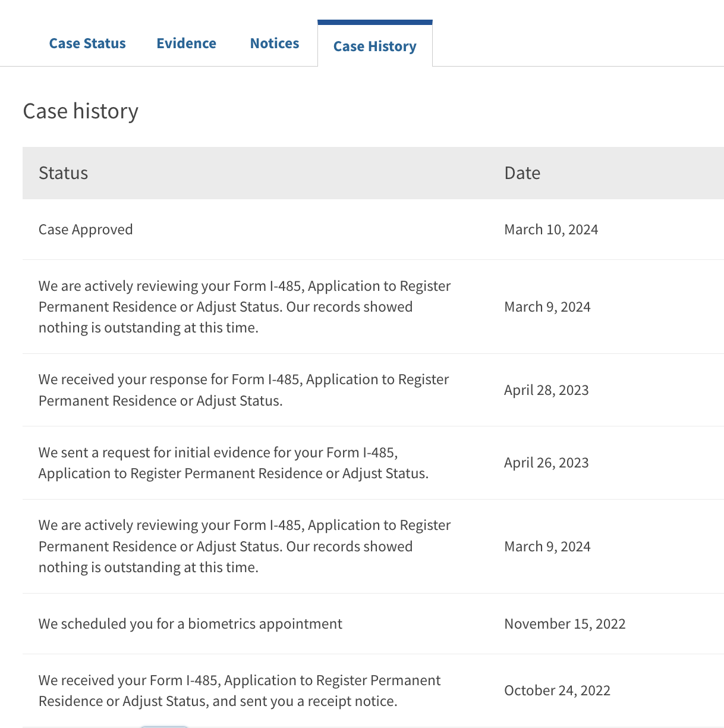Select the actively reviewing entry just below Case Approved
The width and height of the screenshot is (724, 728).
[x=245, y=307]
